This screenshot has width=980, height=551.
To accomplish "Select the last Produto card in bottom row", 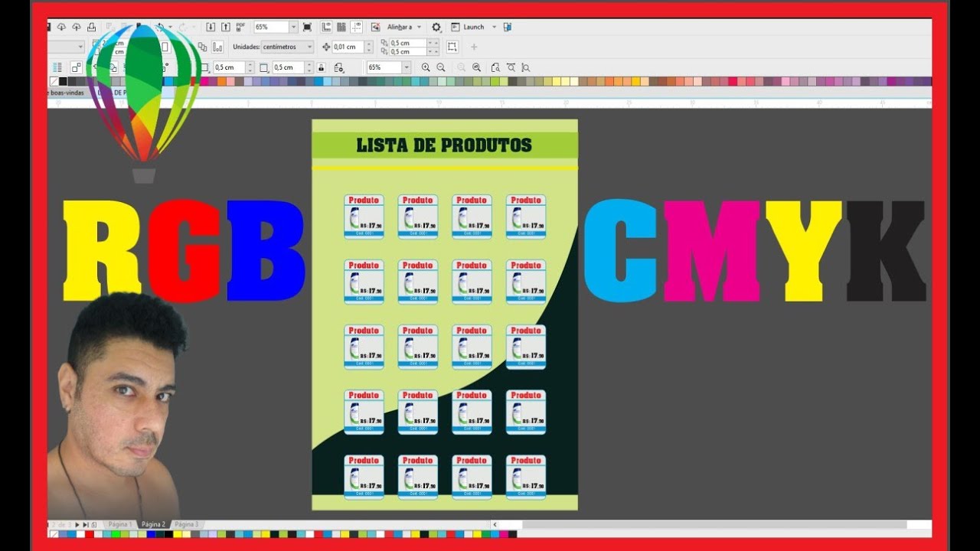I will point(526,477).
